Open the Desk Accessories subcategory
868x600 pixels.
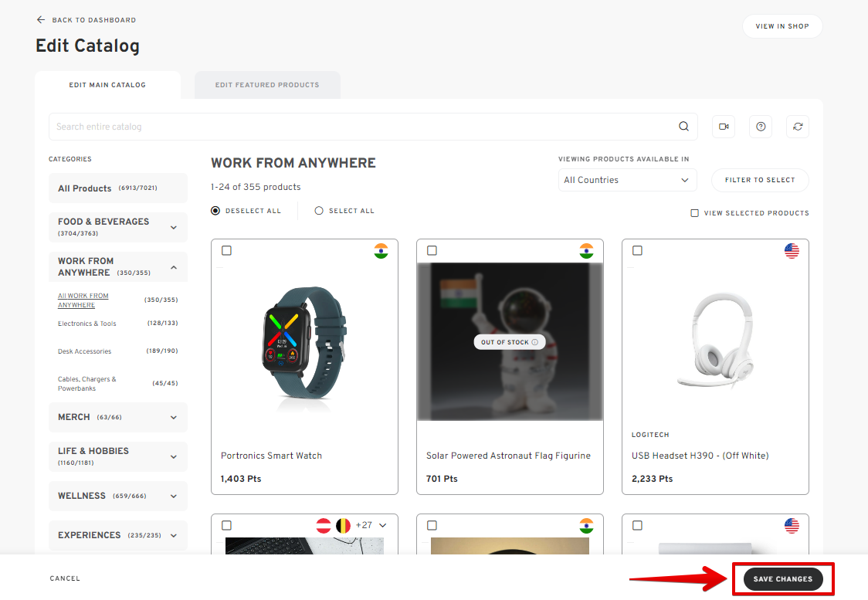[85, 351]
